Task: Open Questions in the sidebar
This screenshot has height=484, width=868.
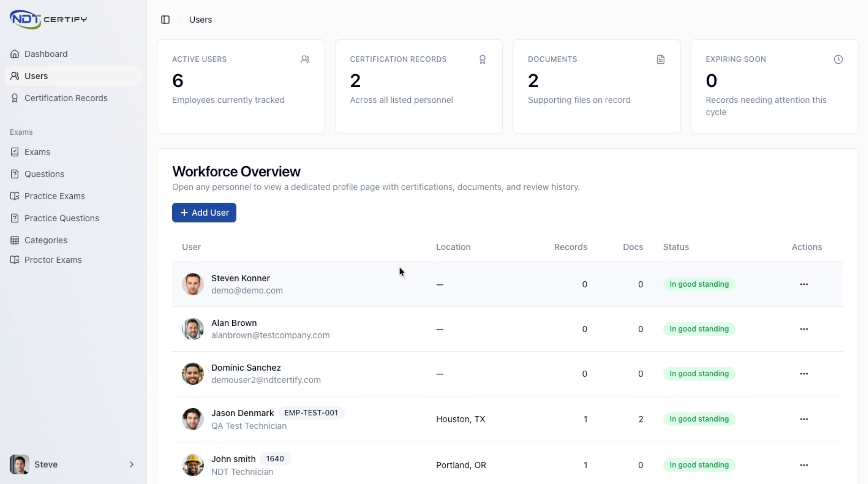Action: [73, 174]
